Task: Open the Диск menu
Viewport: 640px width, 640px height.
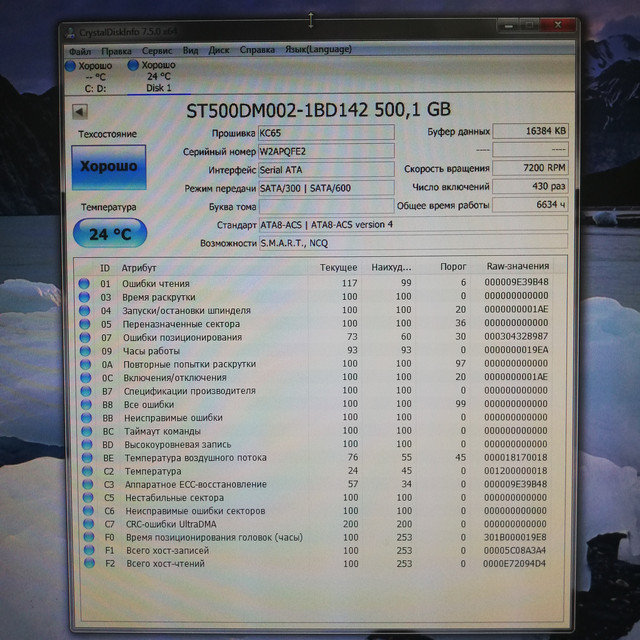Action: pyautogui.click(x=219, y=49)
